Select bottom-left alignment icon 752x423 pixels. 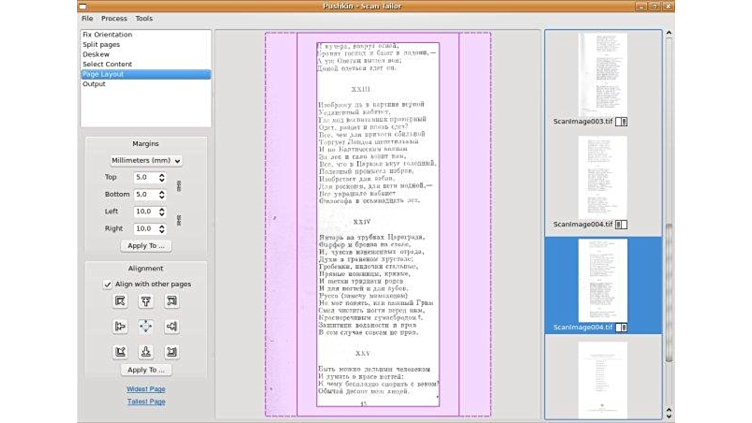click(120, 352)
